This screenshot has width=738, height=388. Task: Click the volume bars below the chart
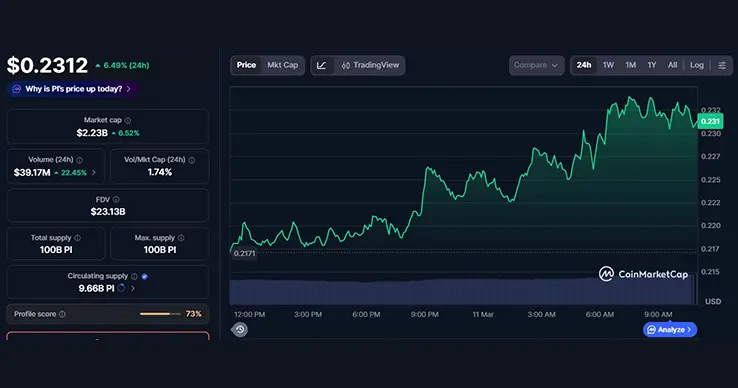pos(463,291)
